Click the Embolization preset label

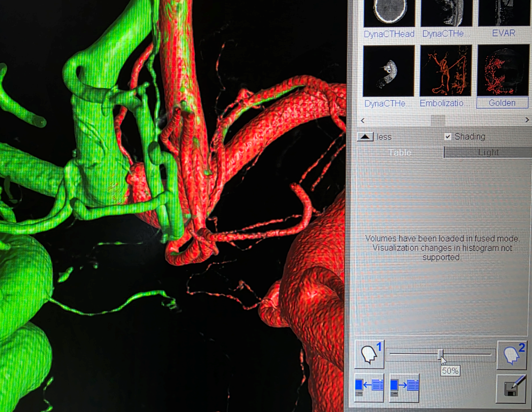click(x=445, y=103)
